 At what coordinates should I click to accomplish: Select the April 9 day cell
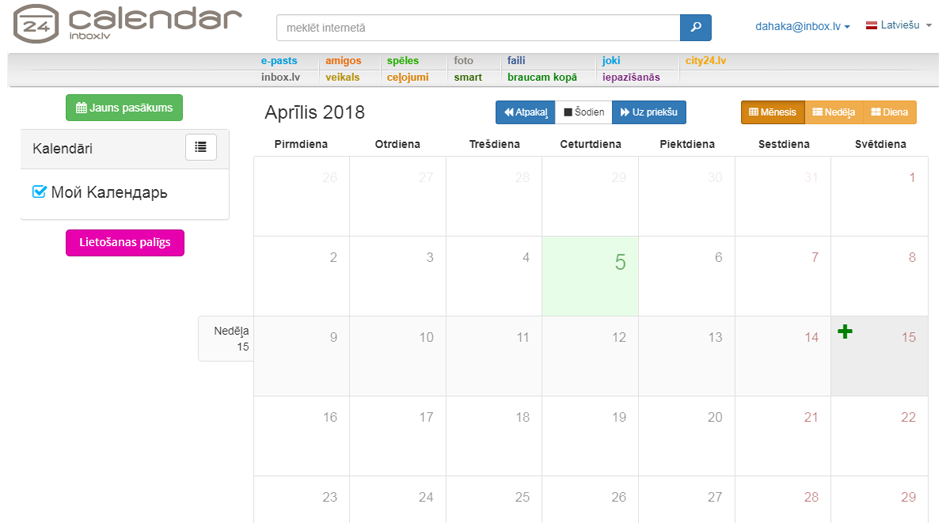click(301, 356)
